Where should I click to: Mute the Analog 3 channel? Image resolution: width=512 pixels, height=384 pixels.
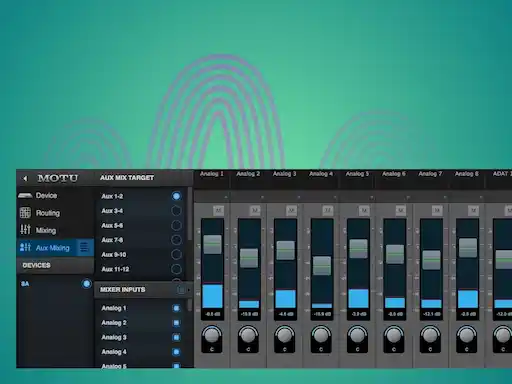(x=291, y=210)
